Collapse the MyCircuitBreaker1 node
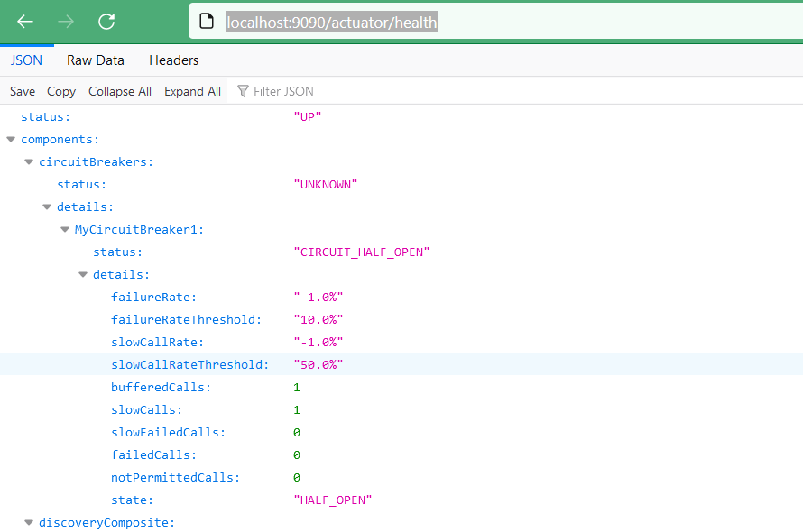The height and width of the screenshot is (532, 803). click(x=65, y=229)
